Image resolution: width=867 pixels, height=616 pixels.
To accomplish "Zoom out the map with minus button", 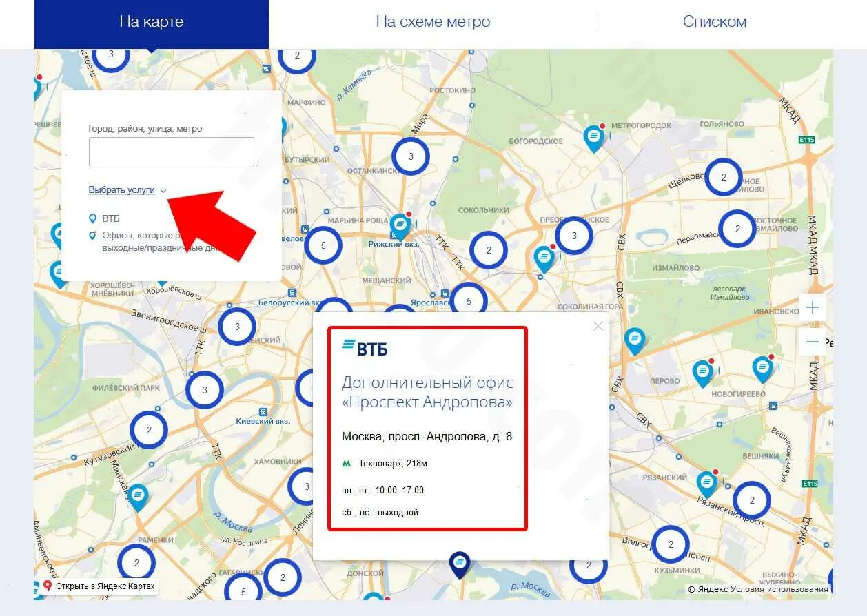I will pyautogui.click(x=813, y=342).
